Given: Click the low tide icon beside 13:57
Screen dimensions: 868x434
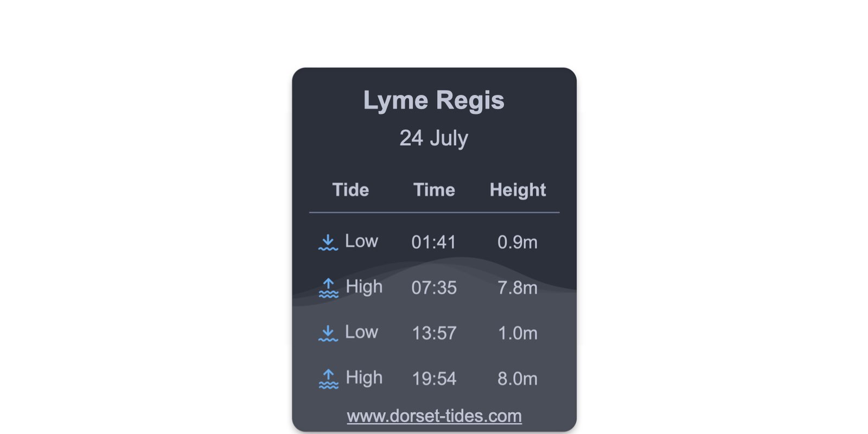Looking at the screenshot, I should point(328,333).
